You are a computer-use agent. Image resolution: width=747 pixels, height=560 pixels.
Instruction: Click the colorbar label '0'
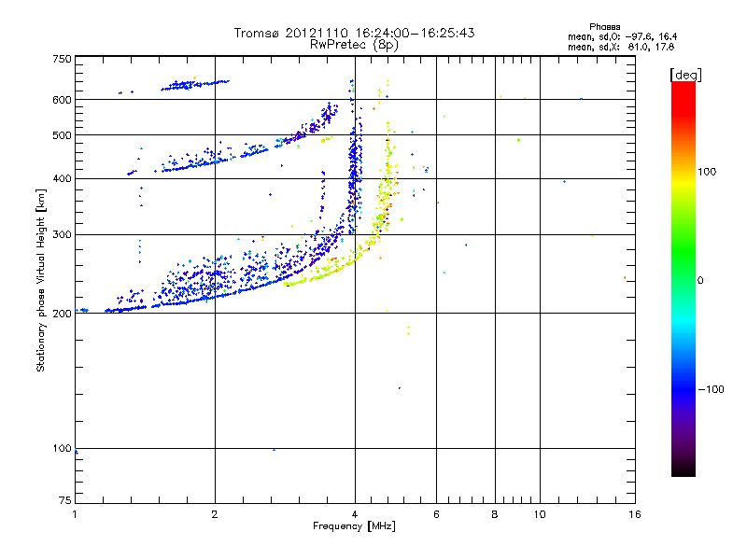pos(700,281)
